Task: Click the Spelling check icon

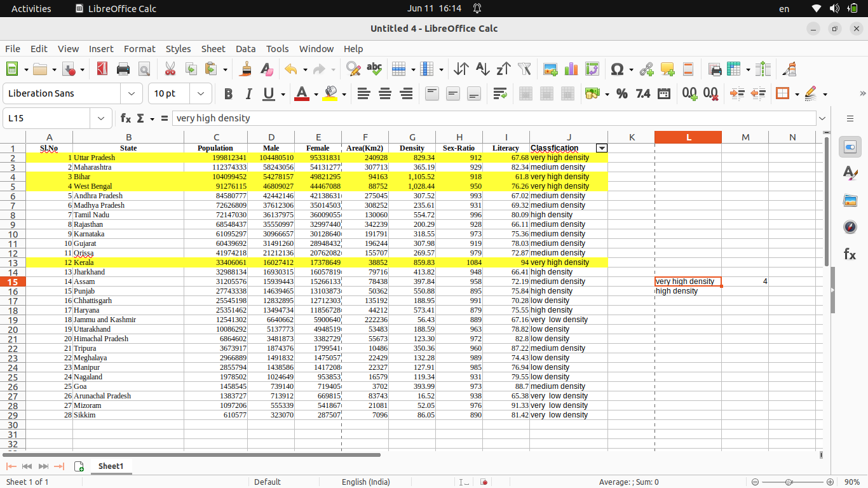Action: pyautogui.click(x=374, y=69)
